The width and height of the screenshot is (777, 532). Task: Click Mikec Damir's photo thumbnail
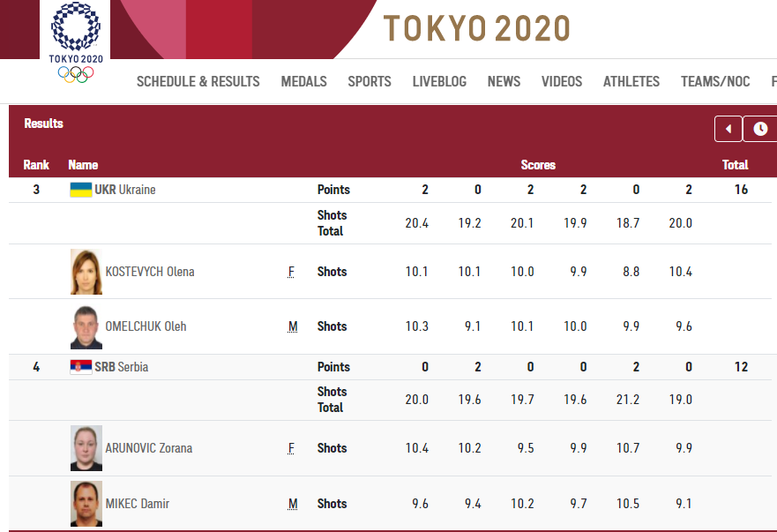(86, 504)
